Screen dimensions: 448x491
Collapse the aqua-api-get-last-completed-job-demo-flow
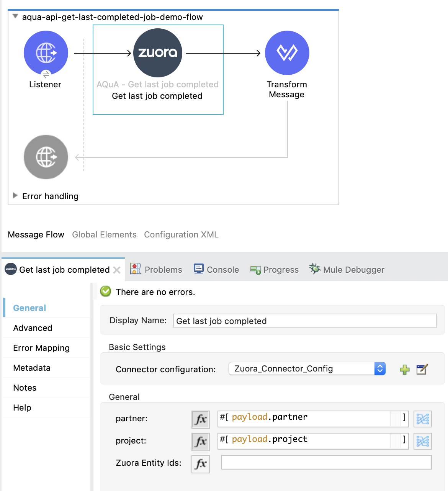[x=15, y=16]
